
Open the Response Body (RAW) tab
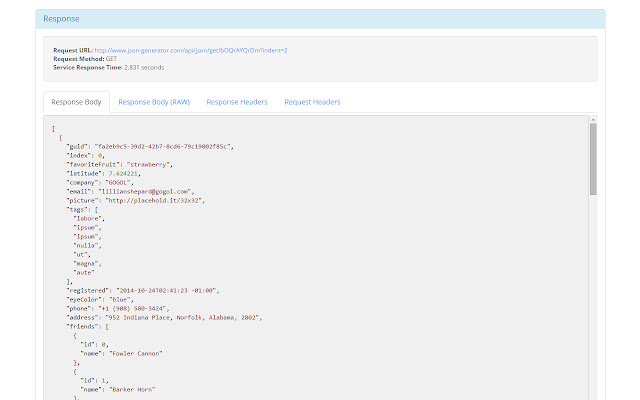click(153, 102)
